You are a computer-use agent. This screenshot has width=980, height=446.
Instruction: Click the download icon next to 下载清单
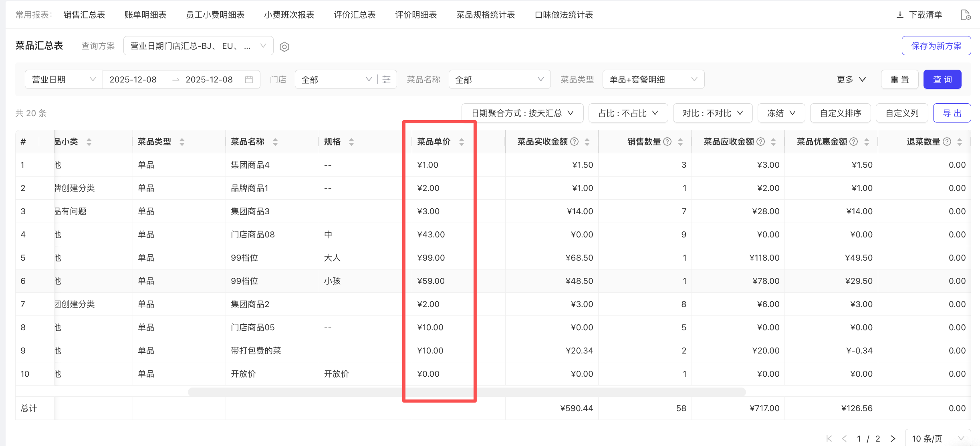coord(900,15)
